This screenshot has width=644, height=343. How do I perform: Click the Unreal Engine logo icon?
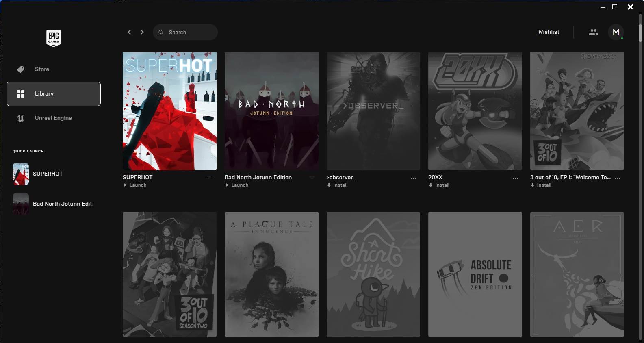pyautogui.click(x=21, y=118)
